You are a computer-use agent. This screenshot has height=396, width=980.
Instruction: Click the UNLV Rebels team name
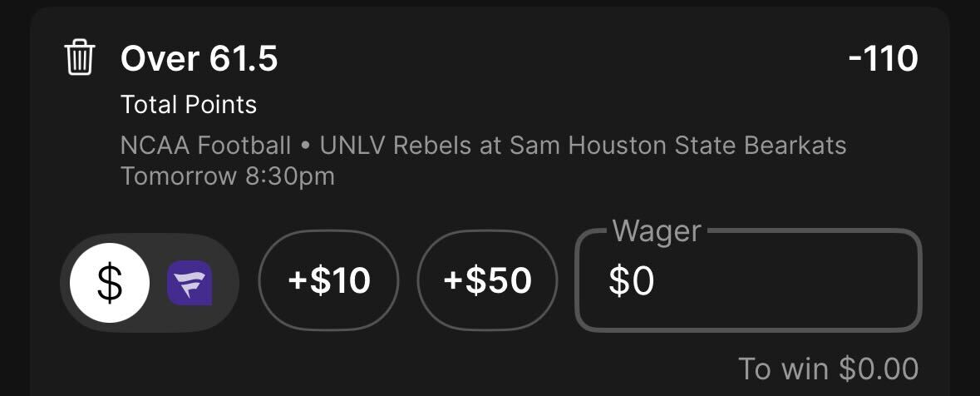pos(392,146)
